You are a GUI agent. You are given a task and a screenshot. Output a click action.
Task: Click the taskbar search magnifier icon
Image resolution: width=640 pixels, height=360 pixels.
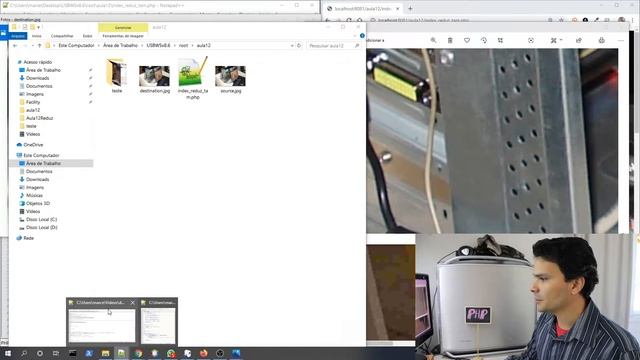tap(24, 353)
